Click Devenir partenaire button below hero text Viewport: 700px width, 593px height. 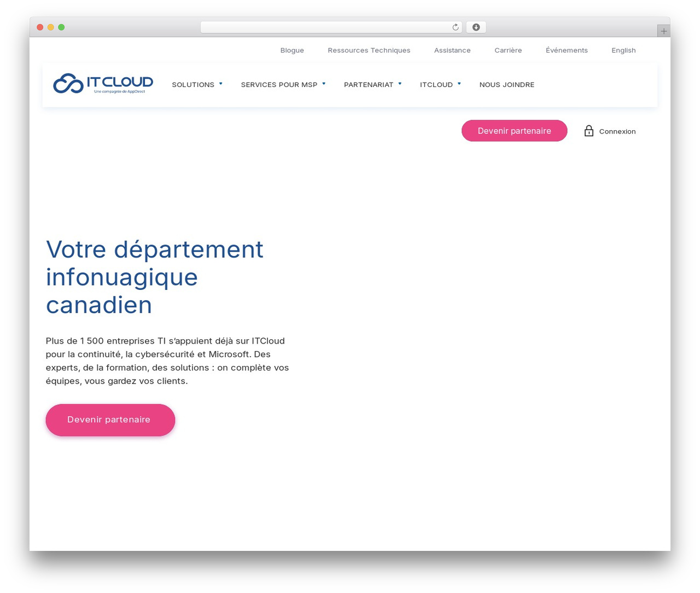coord(110,420)
